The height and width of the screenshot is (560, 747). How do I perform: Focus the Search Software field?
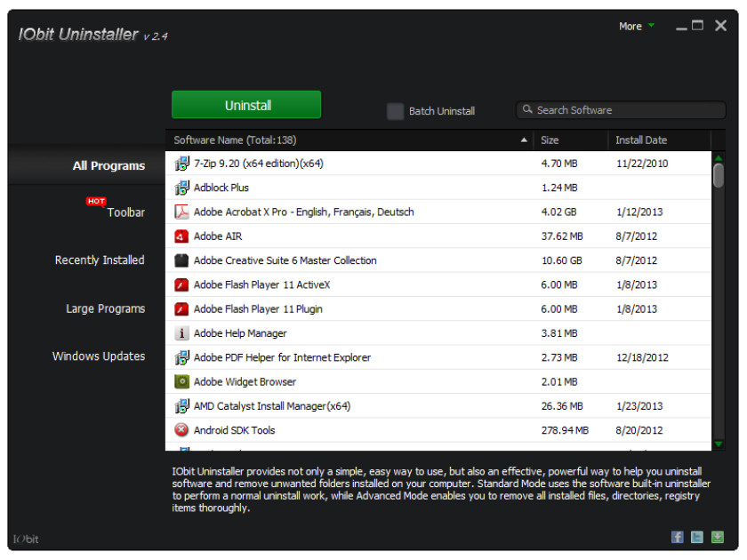tap(621, 110)
